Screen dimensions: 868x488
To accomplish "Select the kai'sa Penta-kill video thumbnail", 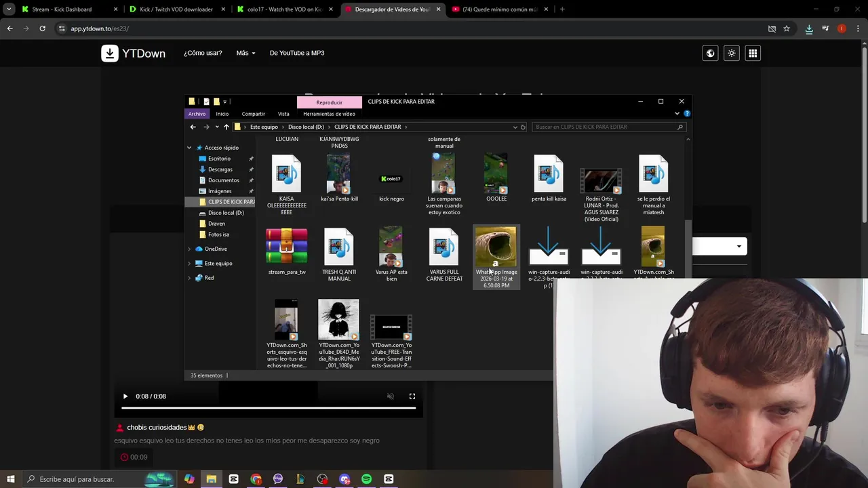I will [339, 175].
